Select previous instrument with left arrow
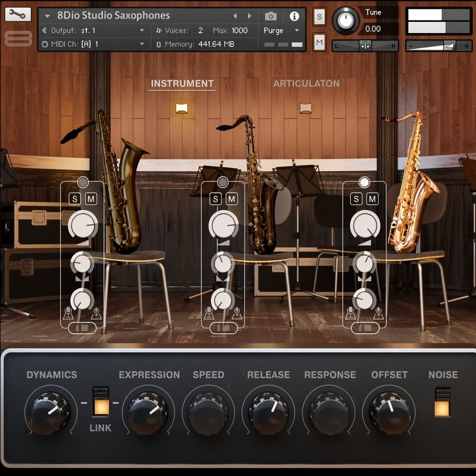 pos(235,16)
